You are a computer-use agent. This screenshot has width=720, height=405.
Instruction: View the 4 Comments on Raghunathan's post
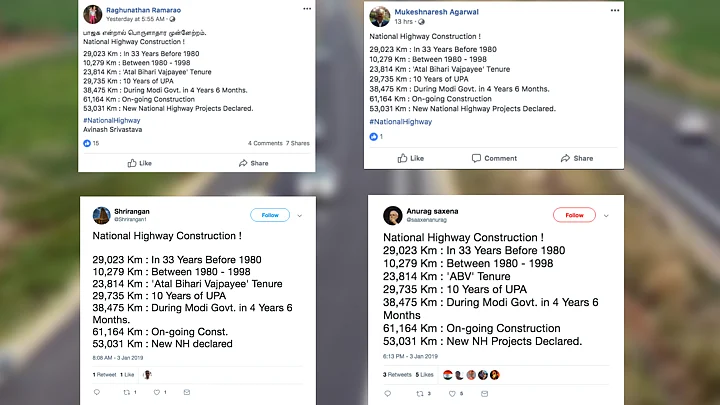(x=266, y=143)
